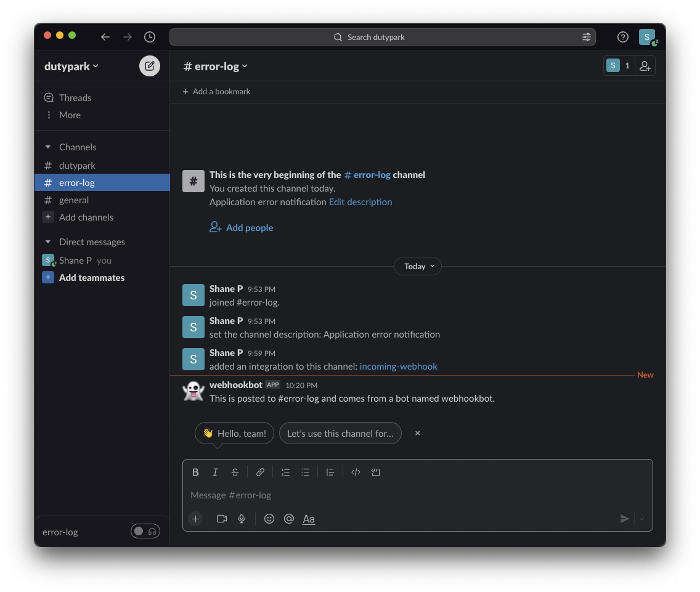The image size is (700, 592).
Task: Insert a link in message
Action: click(x=260, y=472)
